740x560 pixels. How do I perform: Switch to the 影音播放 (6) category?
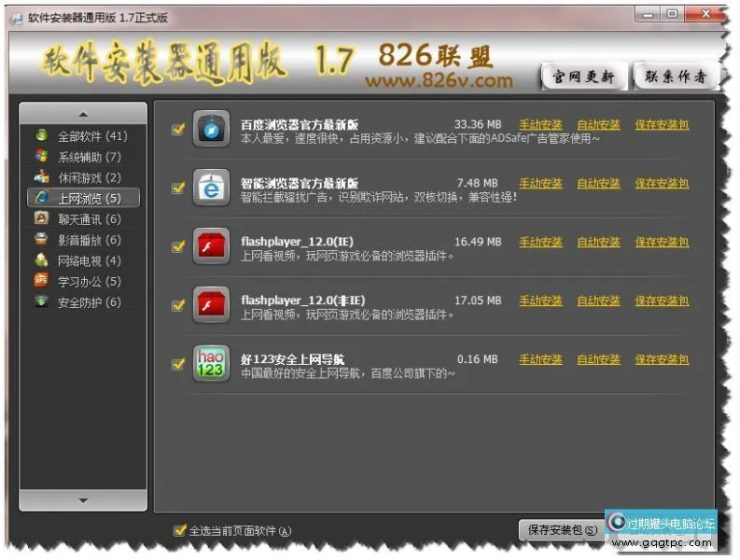[84, 240]
